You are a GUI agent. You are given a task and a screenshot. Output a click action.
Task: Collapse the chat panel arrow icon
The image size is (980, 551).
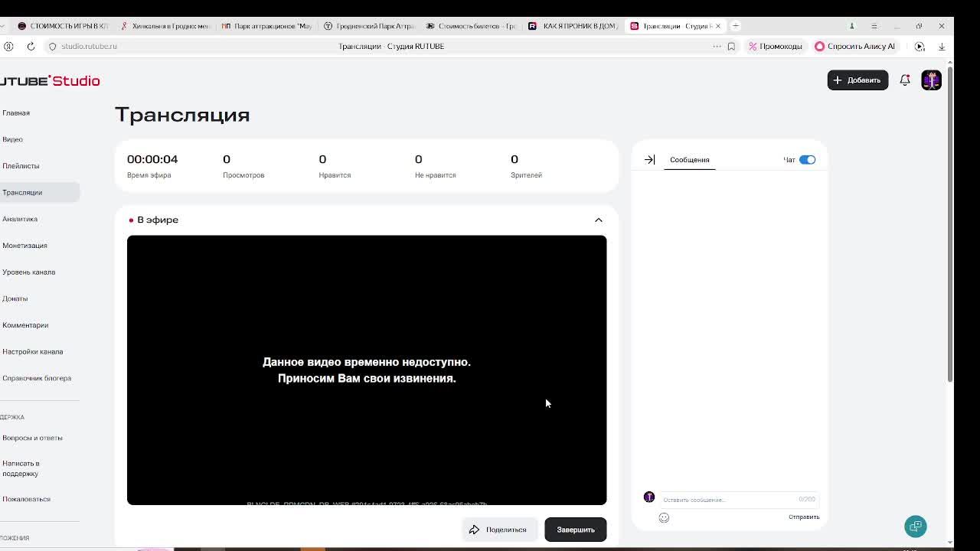pos(649,160)
